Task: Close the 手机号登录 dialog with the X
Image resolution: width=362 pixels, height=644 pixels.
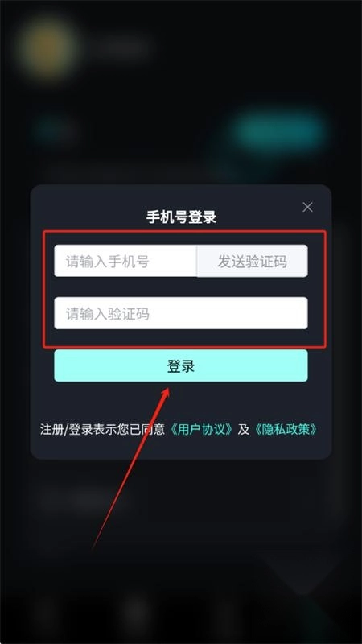Action: pos(307,207)
